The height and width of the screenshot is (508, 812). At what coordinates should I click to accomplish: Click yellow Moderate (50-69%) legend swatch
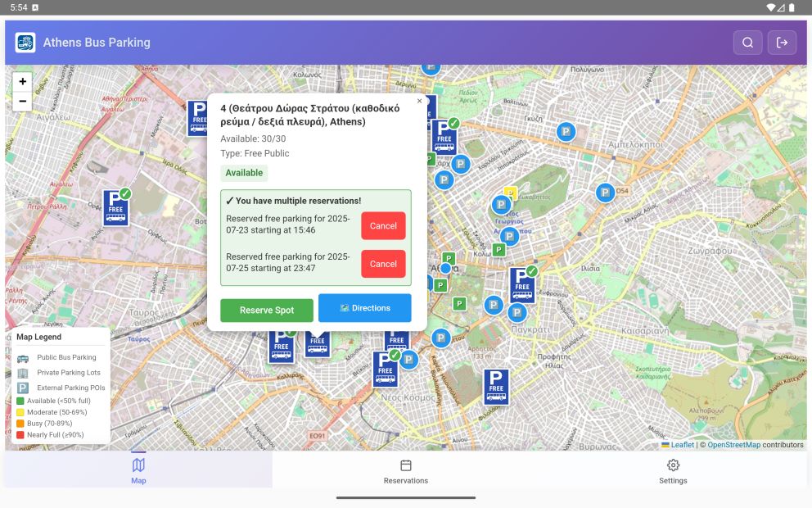pos(20,412)
